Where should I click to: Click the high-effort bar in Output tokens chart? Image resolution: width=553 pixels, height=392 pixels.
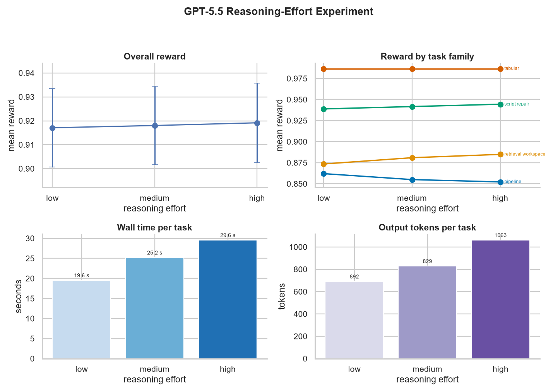coord(500,300)
